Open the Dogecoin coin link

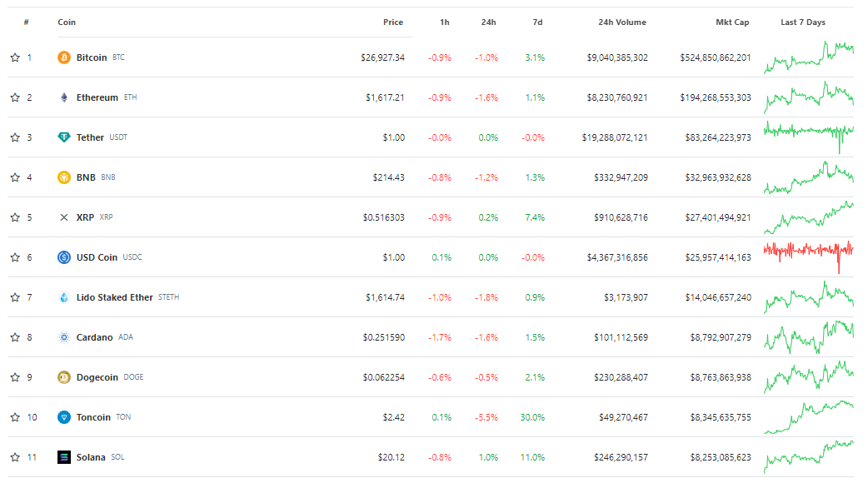pos(97,377)
